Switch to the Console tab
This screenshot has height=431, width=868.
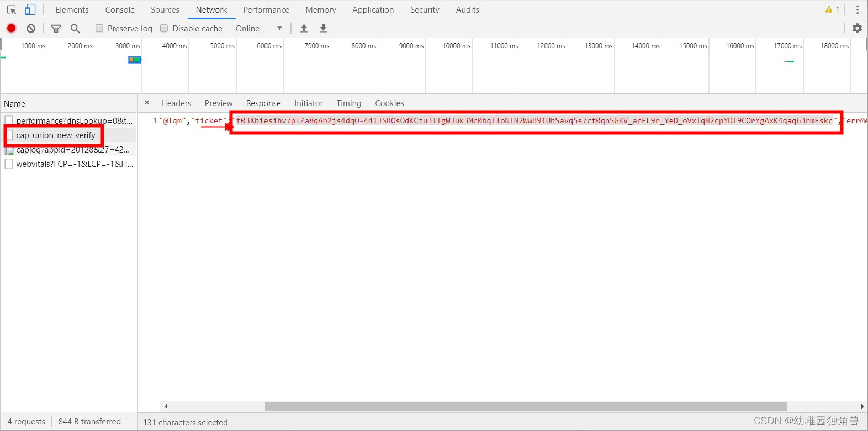[120, 10]
